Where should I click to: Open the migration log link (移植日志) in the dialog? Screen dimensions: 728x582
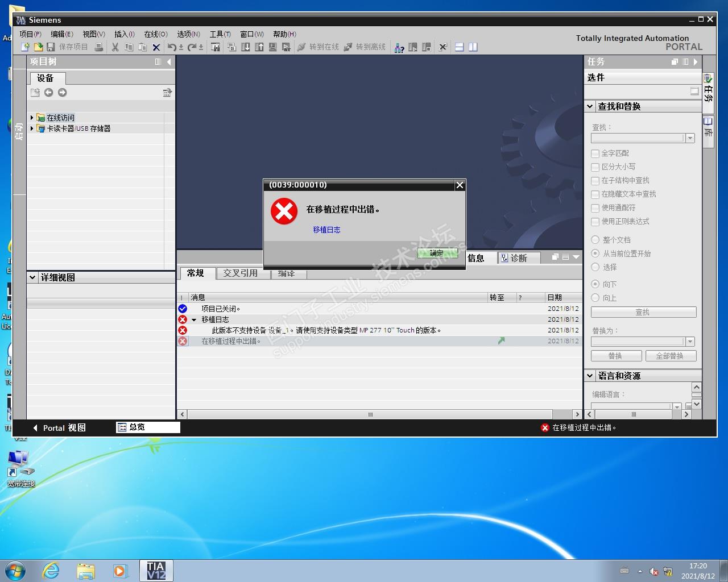click(x=326, y=230)
